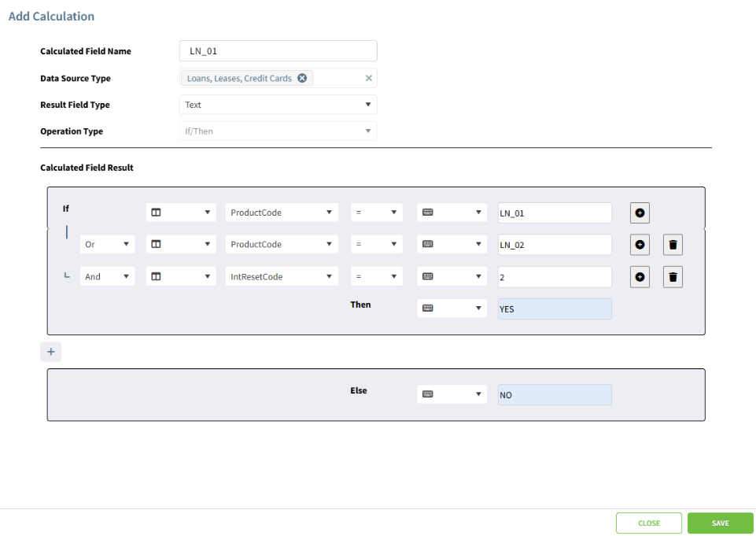Image resolution: width=756 pixels, height=536 pixels.
Task: Click the Else result field NO
Action: (555, 394)
